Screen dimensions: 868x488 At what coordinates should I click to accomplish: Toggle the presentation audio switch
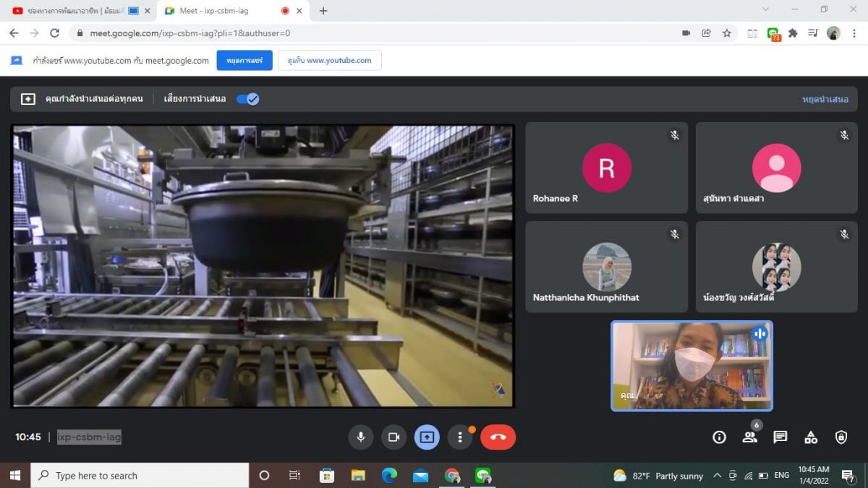pos(247,99)
